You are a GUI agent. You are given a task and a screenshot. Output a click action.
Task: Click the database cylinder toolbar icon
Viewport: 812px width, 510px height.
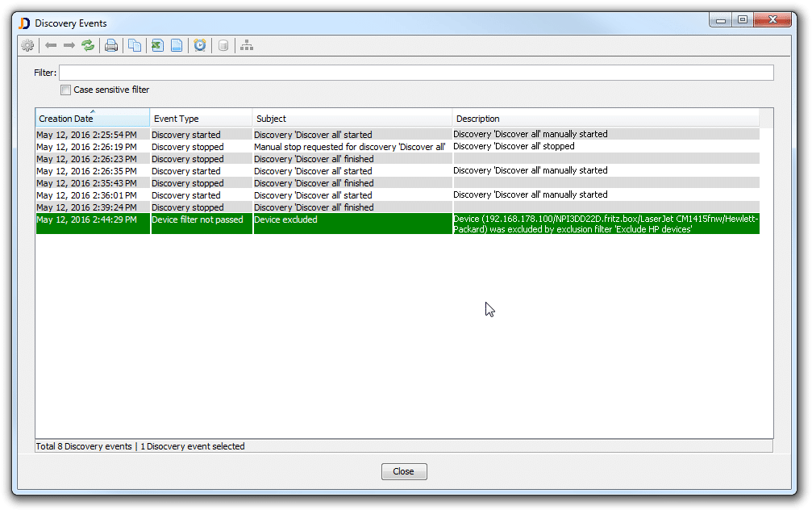coord(223,45)
